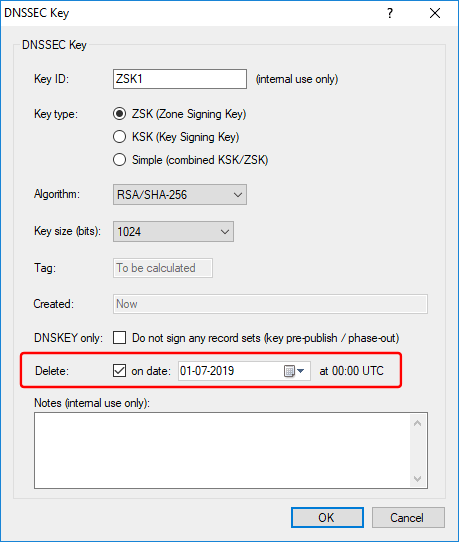
Task: Close the DNSSEC Key dialog
Action: click(435, 13)
